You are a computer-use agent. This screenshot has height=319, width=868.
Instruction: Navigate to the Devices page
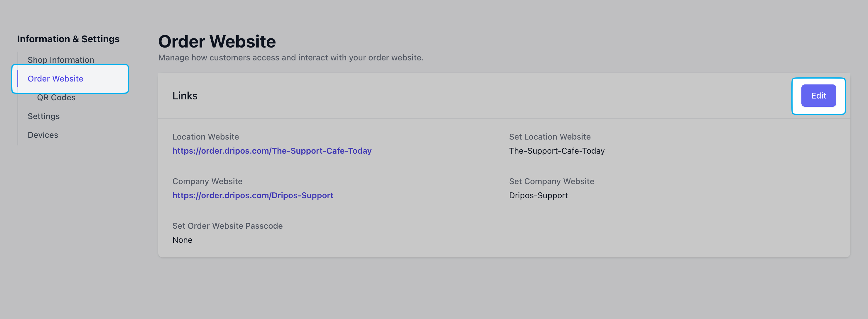pos(43,135)
